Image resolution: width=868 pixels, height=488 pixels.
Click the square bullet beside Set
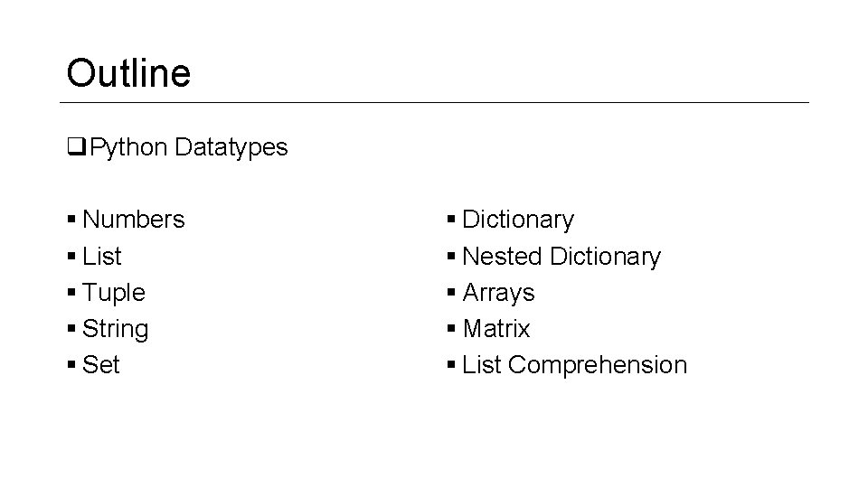[71, 364]
